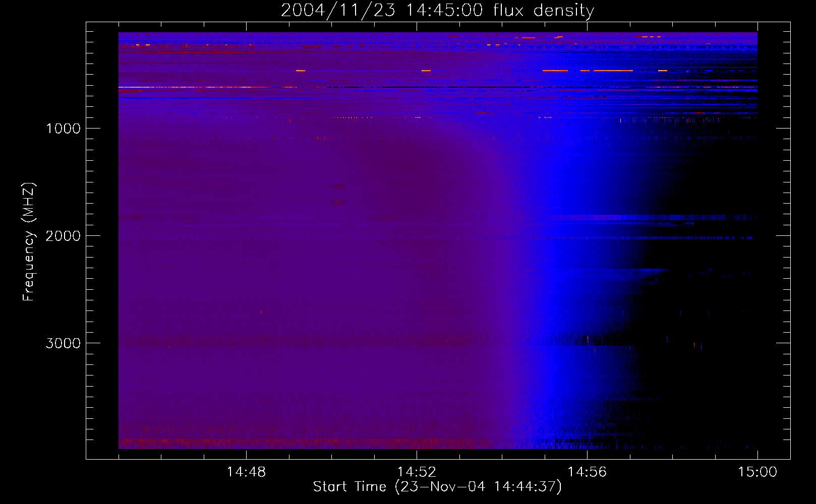The image size is (816, 504).
Task: Click the 3000 frequency tick label
Action: (63, 343)
